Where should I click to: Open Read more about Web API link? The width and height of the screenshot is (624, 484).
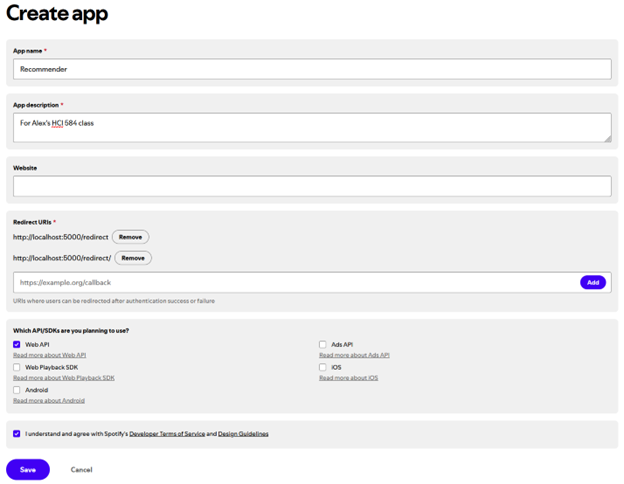(49, 355)
